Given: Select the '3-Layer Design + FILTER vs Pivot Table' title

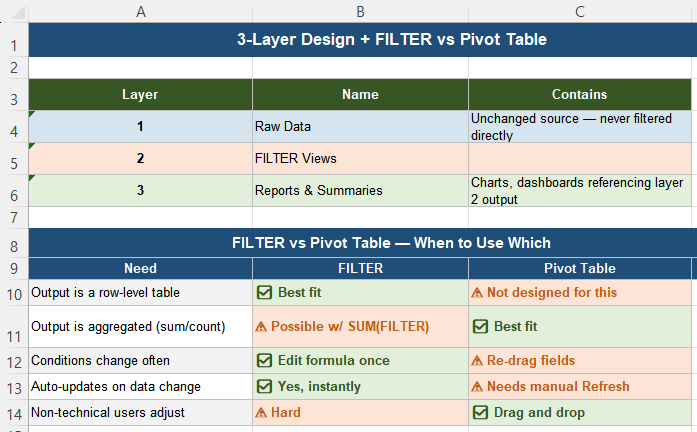Looking at the screenshot, I should coord(392,40).
